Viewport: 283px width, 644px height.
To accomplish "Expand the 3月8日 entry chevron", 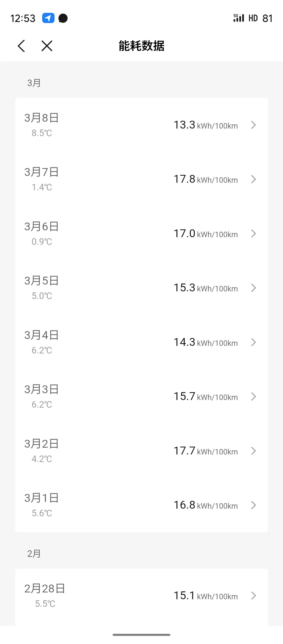I will coord(253,125).
